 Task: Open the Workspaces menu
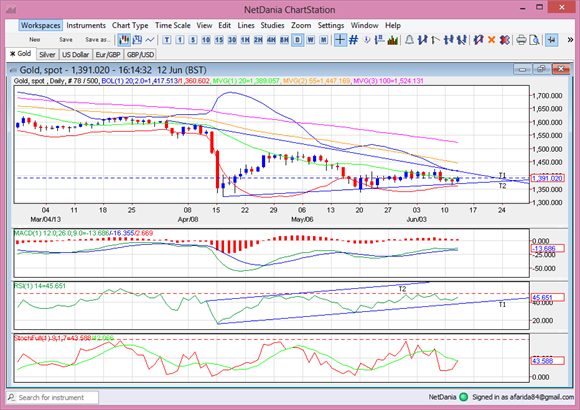tap(41, 25)
